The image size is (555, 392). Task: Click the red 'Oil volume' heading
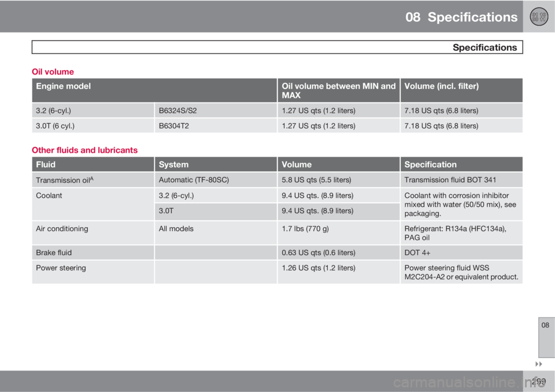53,72
